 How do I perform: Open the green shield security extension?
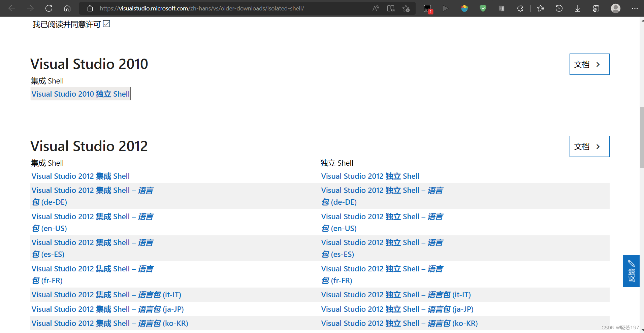(x=482, y=8)
